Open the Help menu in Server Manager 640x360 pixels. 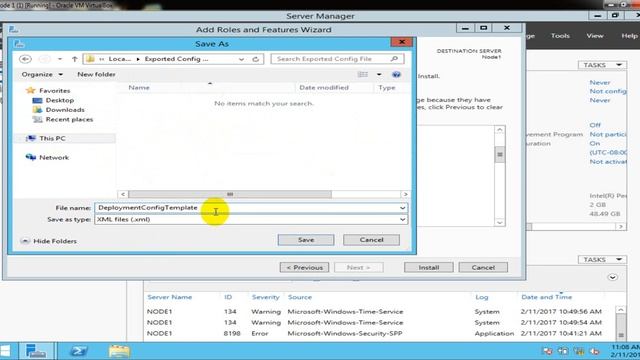[x=629, y=36]
